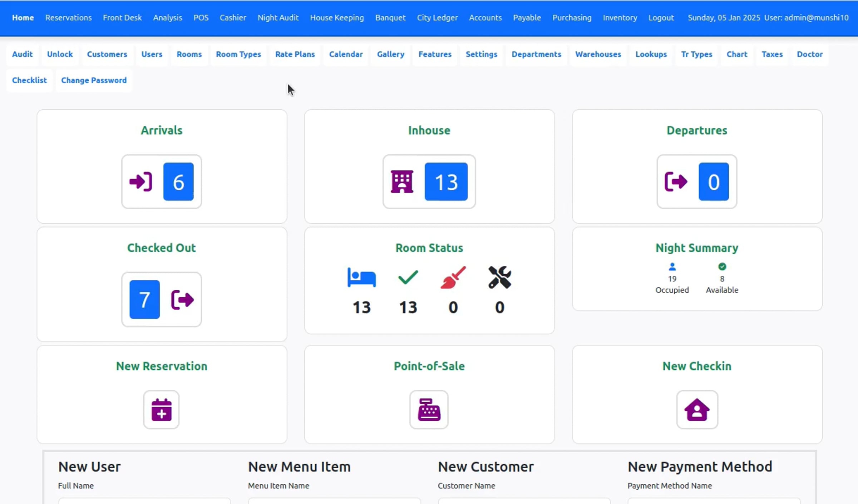The height and width of the screenshot is (504, 858).
Task: Open the Doctor tab
Action: [809, 54]
